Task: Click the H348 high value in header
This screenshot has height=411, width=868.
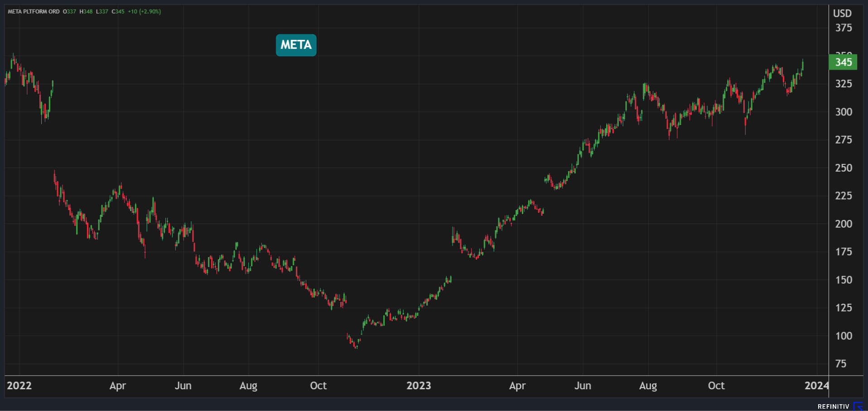Action: pos(86,11)
